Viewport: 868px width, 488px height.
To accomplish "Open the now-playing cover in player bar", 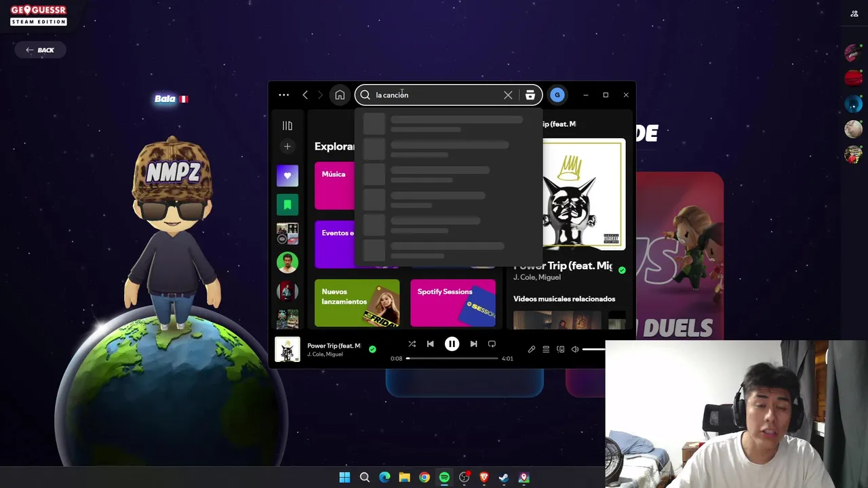I will click(287, 350).
